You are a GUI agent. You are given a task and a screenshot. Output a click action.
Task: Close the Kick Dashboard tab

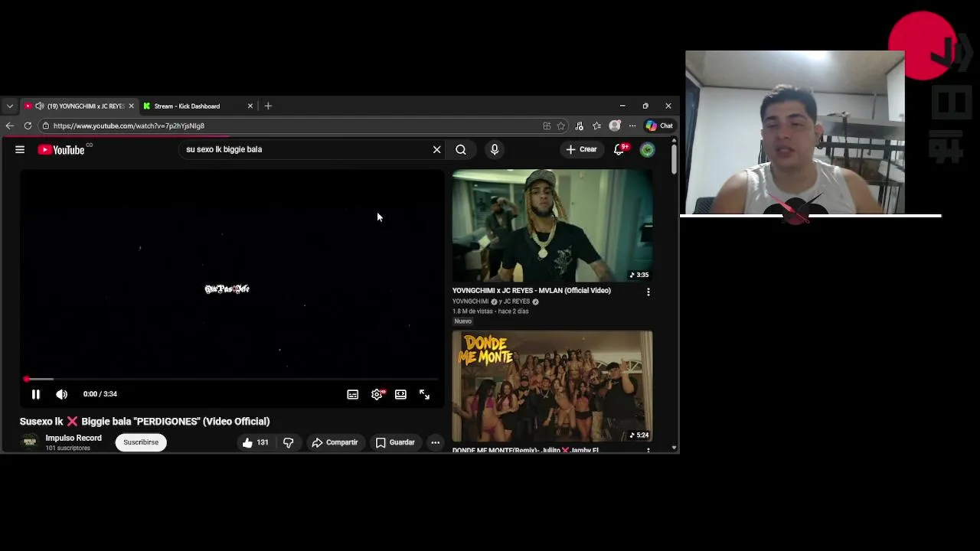pyautogui.click(x=250, y=106)
